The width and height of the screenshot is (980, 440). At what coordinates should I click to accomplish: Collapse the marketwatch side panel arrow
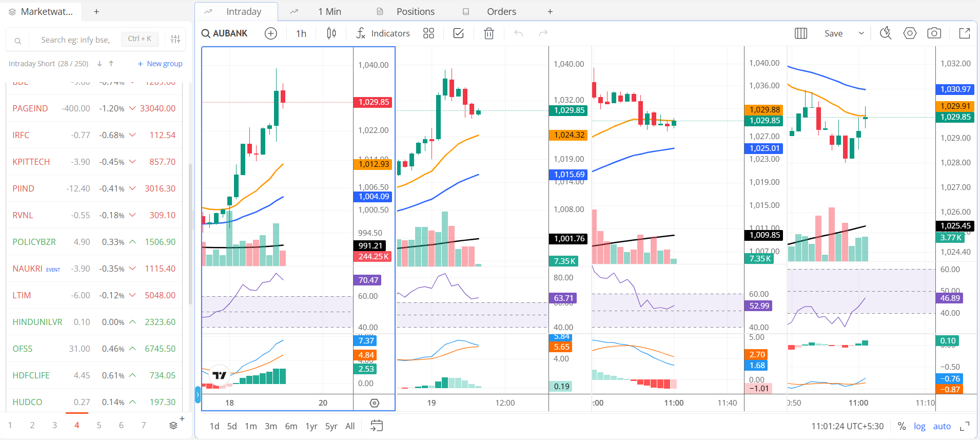click(x=198, y=395)
